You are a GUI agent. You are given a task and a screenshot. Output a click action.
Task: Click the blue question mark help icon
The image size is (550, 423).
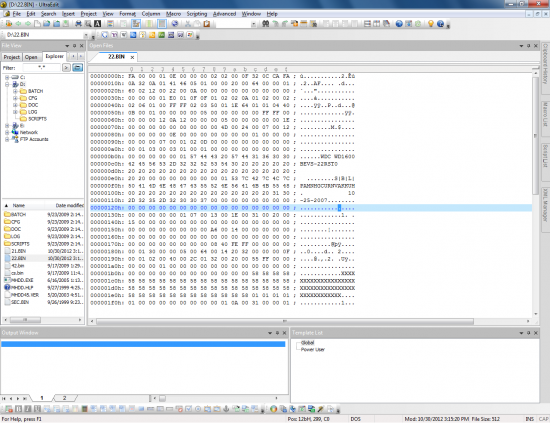coord(440,24)
